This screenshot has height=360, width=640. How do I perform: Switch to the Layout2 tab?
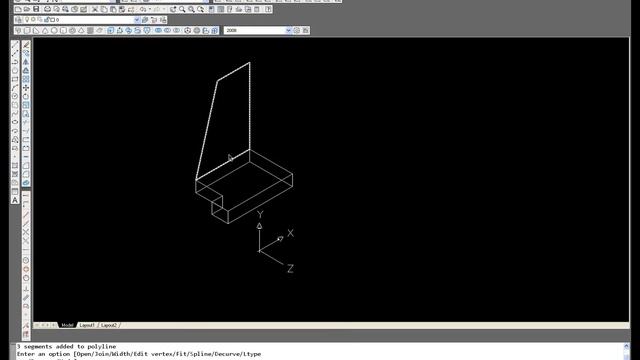click(109, 325)
